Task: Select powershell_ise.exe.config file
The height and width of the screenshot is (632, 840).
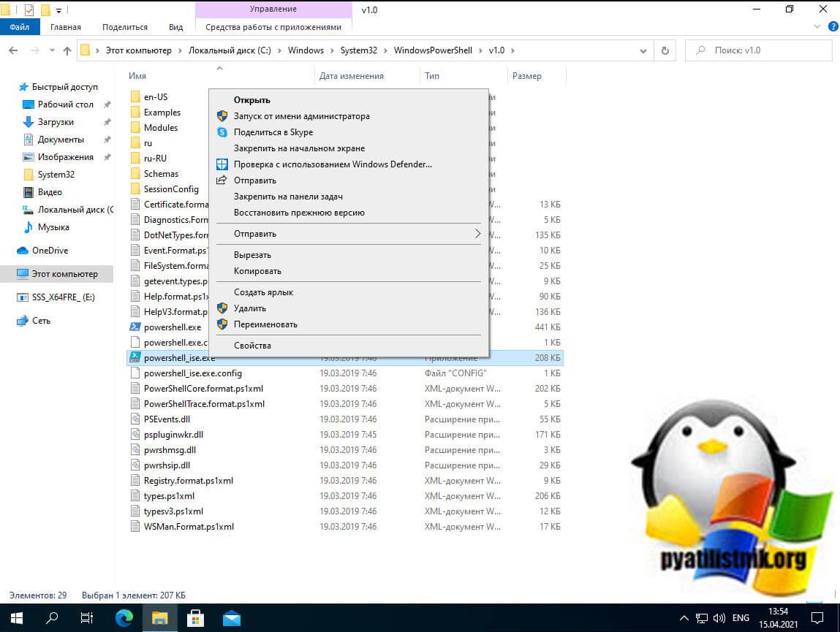Action: 192,373
